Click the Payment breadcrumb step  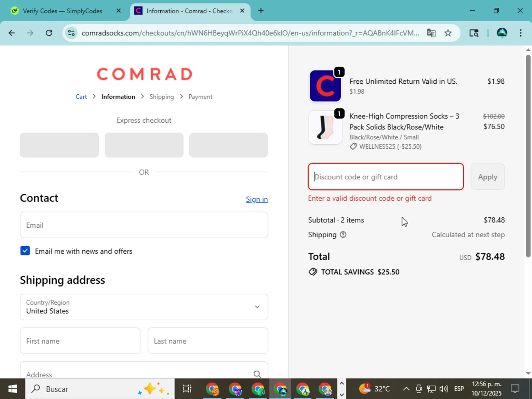pos(200,97)
